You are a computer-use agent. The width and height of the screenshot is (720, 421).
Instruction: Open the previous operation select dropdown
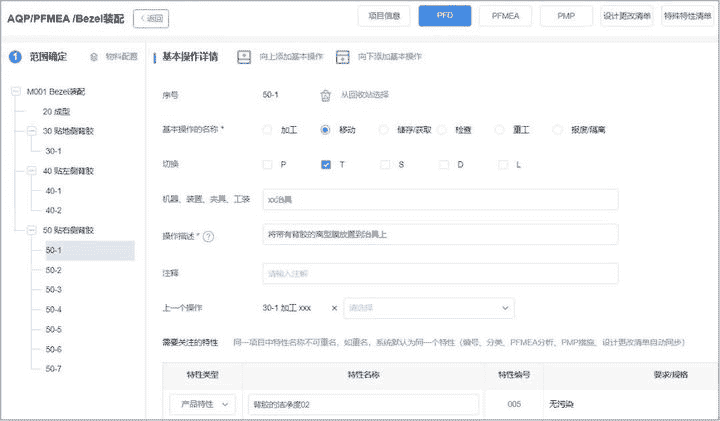coord(429,308)
